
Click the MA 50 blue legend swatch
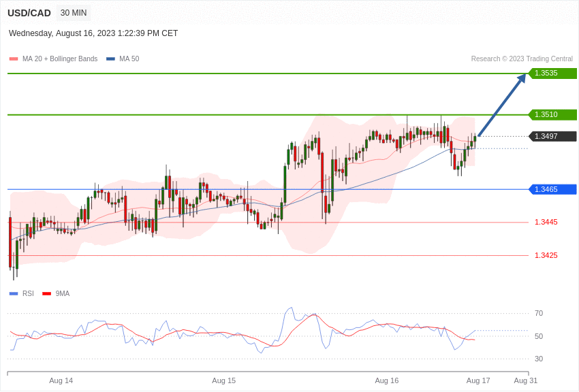click(x=110, y=59)
